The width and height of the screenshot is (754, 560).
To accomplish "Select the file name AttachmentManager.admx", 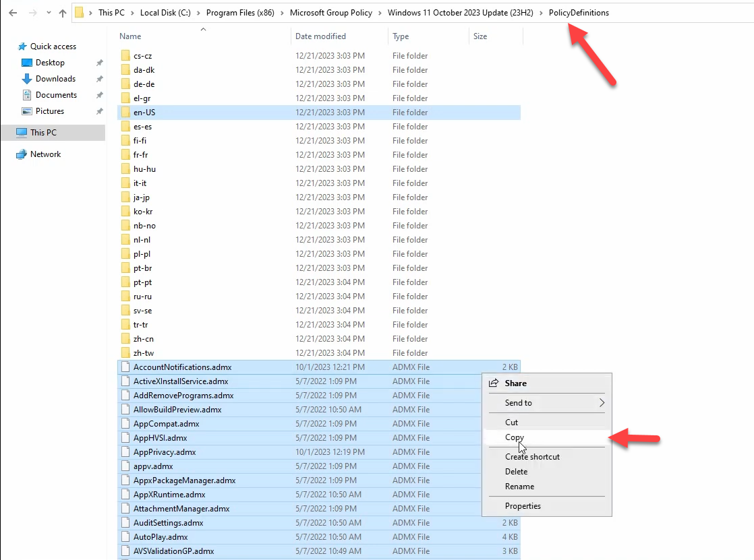I will click(x=181, y=509).
